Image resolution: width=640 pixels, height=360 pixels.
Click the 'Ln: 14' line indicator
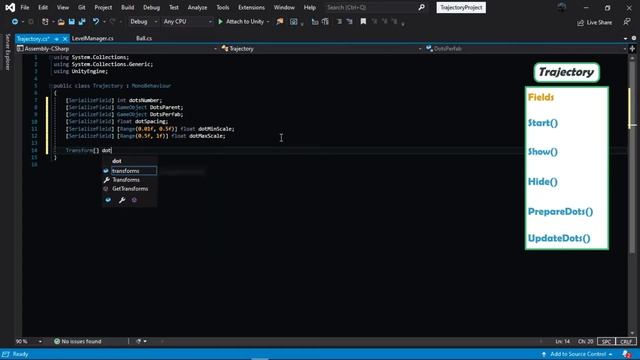562,341
